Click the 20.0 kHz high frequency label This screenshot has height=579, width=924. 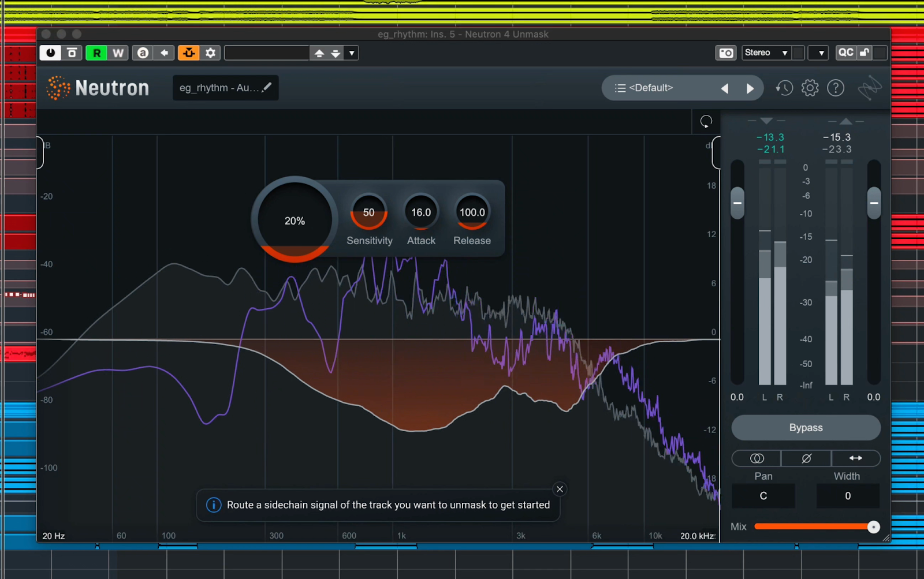[697, 536]
